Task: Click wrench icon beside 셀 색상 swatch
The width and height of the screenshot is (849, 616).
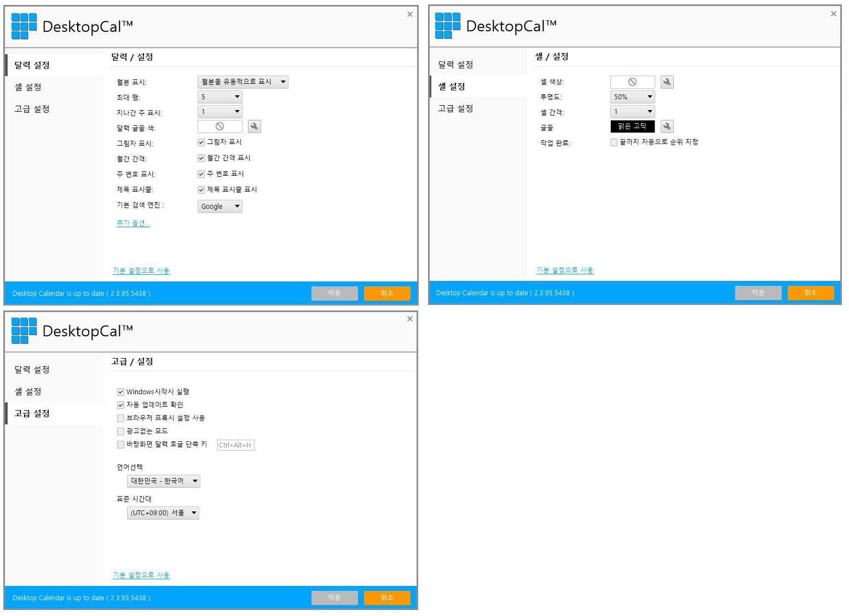Action: [667, 82]
